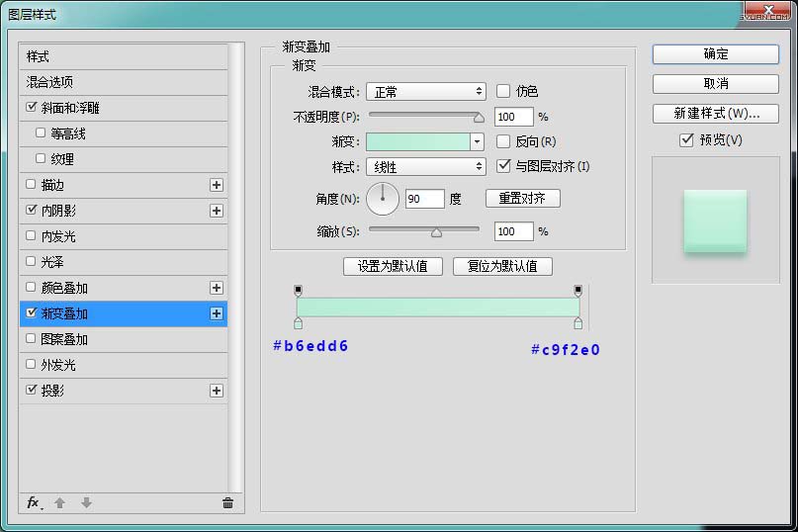Expand the gradient preset picker arrow

click(x=477, y=141)
